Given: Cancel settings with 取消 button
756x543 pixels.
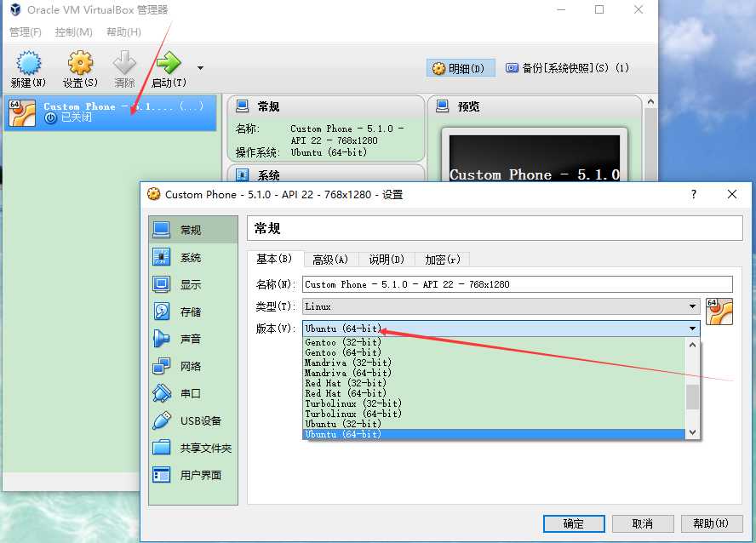Looking at the screenshot, I should click(643, 523).
